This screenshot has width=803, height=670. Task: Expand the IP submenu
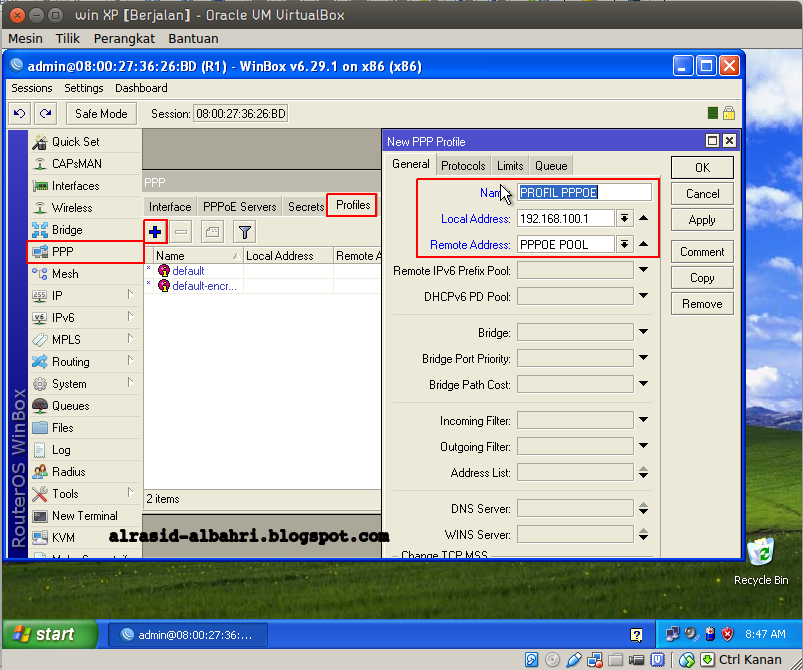[x=131, y=295]
